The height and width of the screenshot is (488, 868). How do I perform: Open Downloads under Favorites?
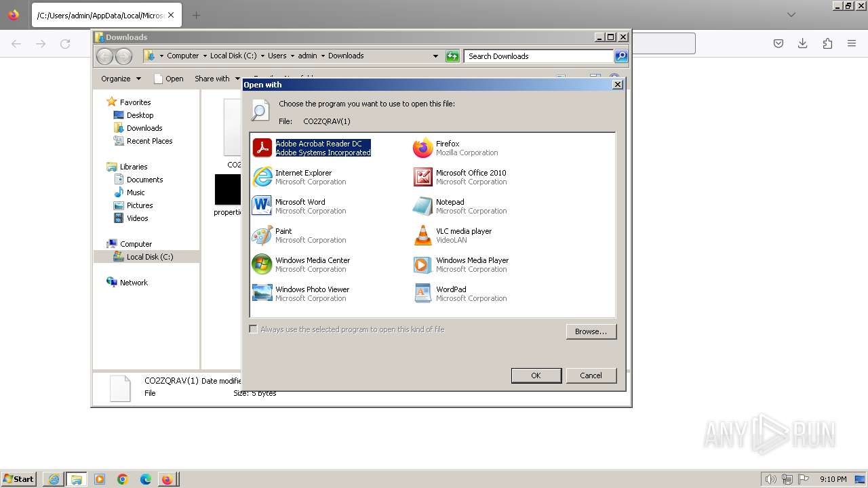(x=144, y=128)
